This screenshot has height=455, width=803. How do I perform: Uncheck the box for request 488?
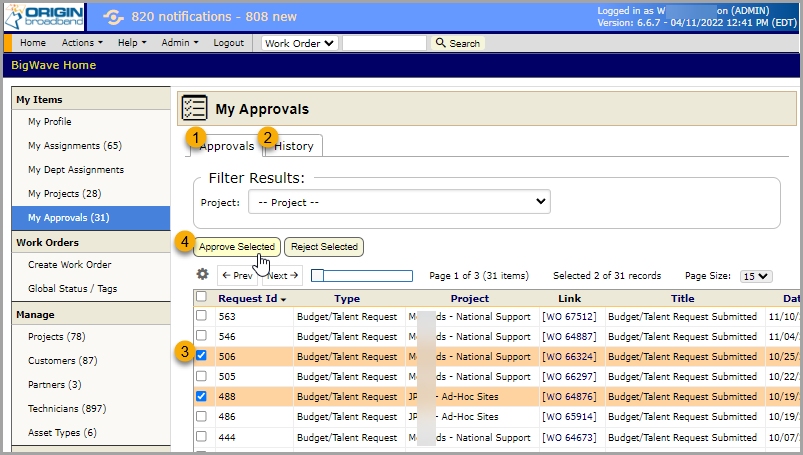[201, 396]
